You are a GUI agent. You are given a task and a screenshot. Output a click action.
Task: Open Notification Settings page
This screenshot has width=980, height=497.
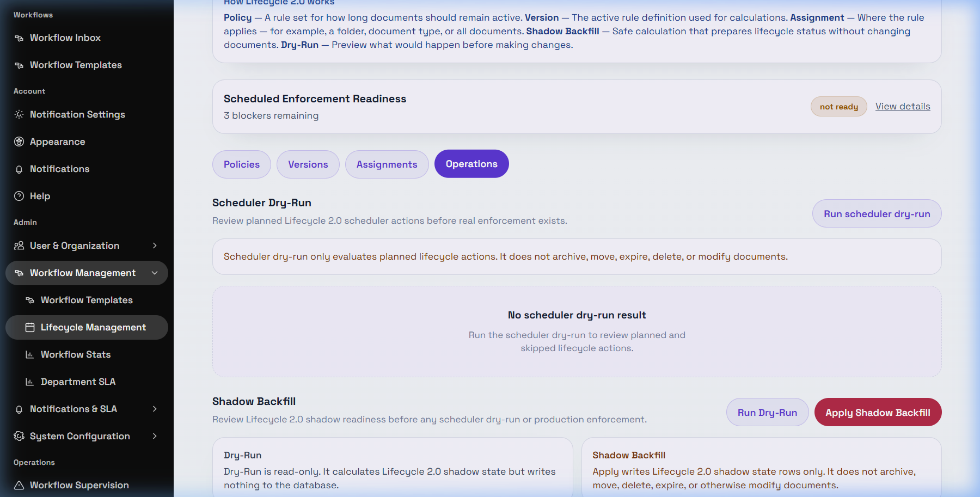pyautogui.click(x=77, y=114)
